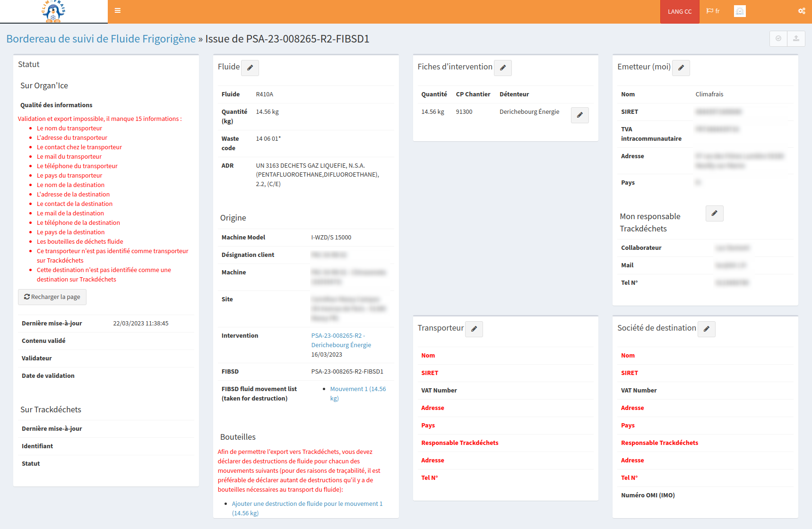Click 'Le mail du transporteur' error item

69,157
